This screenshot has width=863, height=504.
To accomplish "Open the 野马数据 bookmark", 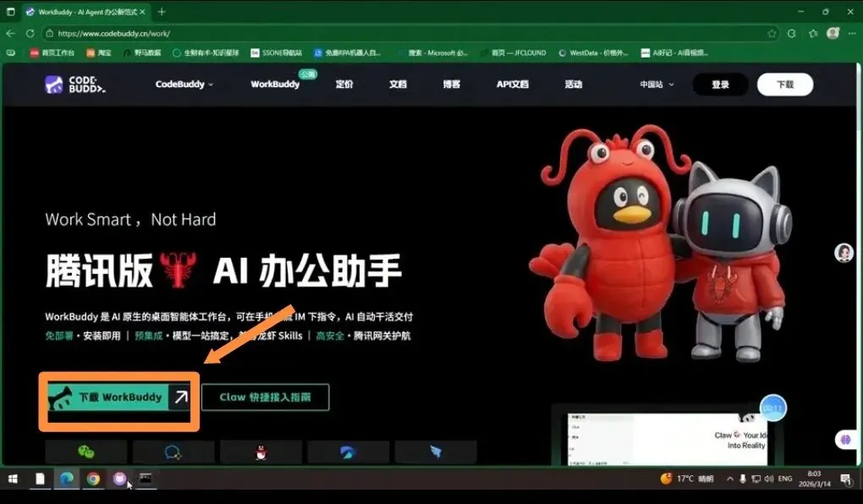I will [x=142, y=52].
